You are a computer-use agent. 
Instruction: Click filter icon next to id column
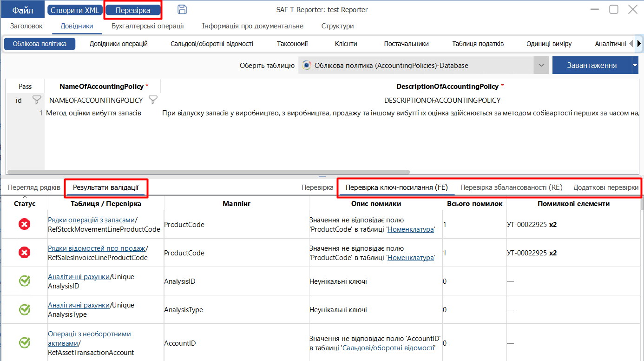click(37, 100)
